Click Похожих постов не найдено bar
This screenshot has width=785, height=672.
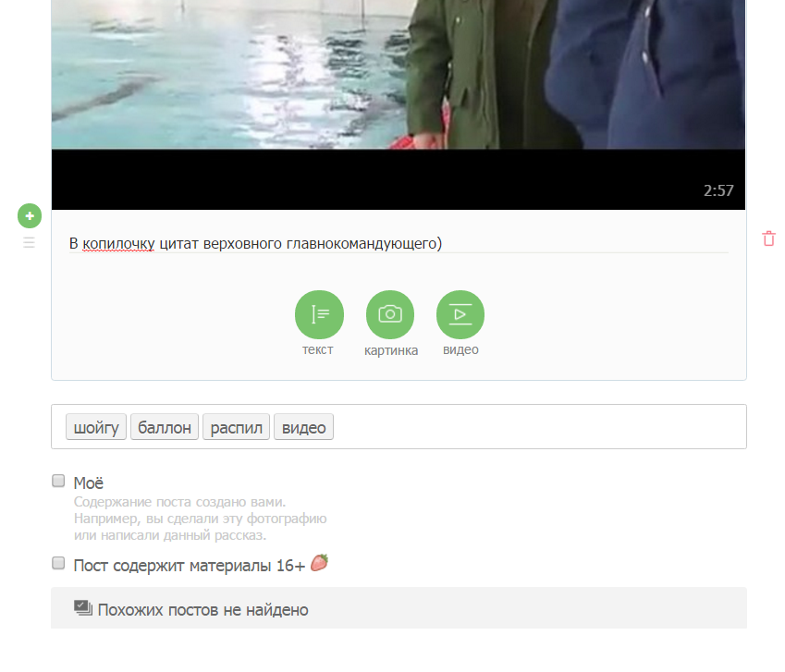pyautogui.click(x=399, y=608)
